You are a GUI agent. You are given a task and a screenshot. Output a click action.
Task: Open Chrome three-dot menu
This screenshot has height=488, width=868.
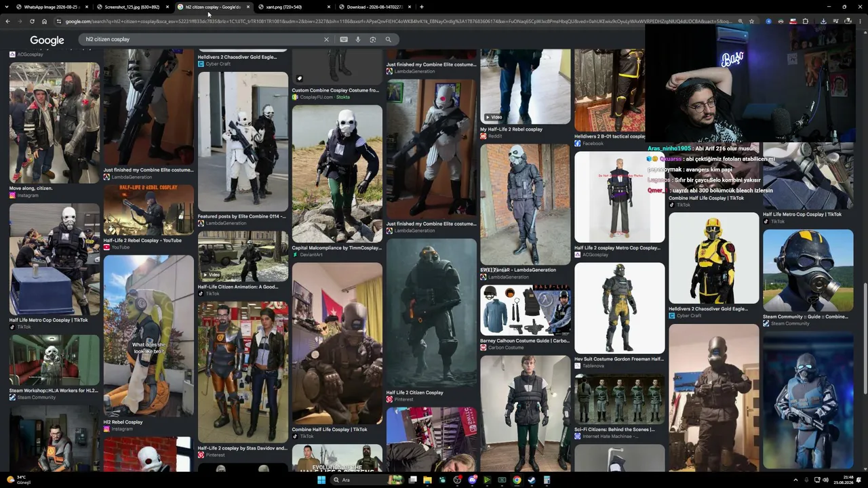(861, 21)
